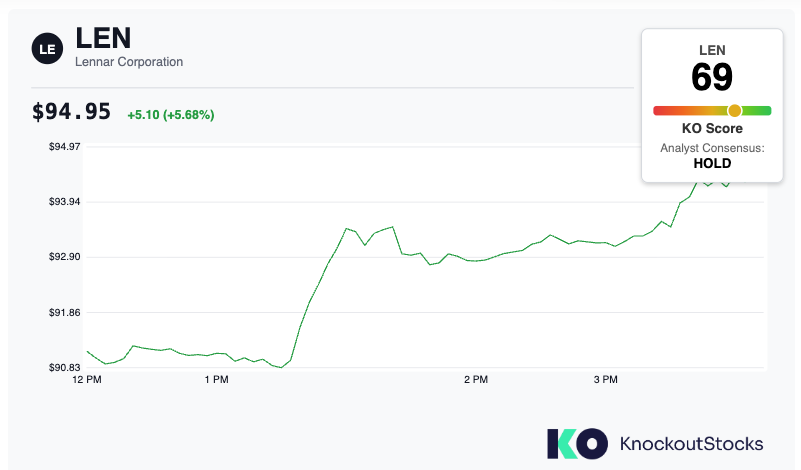
Task: Click the 3 PM time axis label
Action: pyautogui.click(x=606, y=380)
